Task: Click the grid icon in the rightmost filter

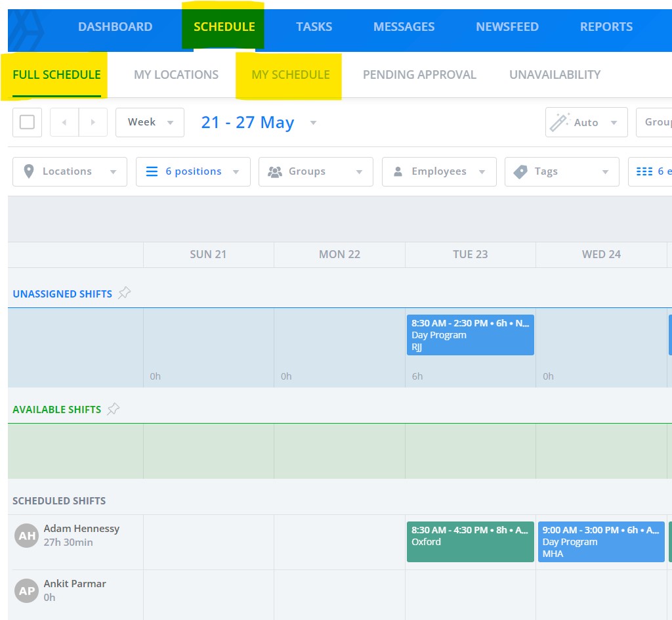Action: click(644, 171)
